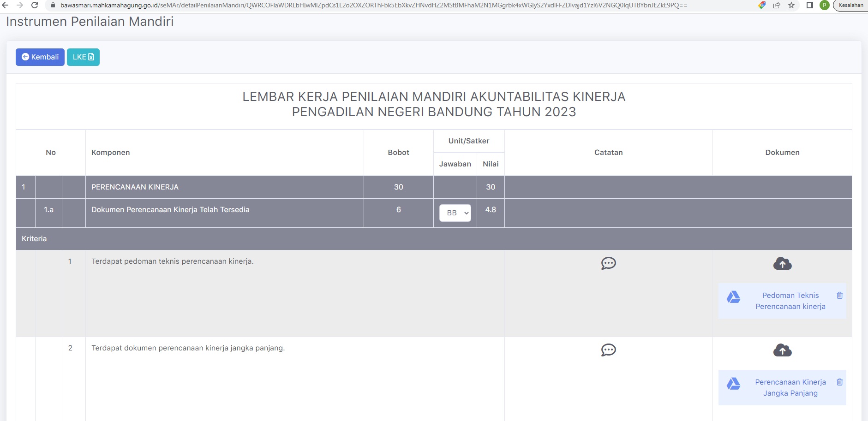Open Perencanaan Kinerja Jangka Panjang document
Viewport: 868px width, 421px height.
click(790, 388)
